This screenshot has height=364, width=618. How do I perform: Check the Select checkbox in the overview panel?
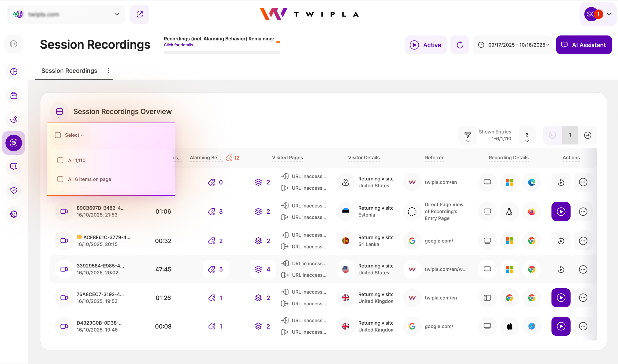point(58,135)
